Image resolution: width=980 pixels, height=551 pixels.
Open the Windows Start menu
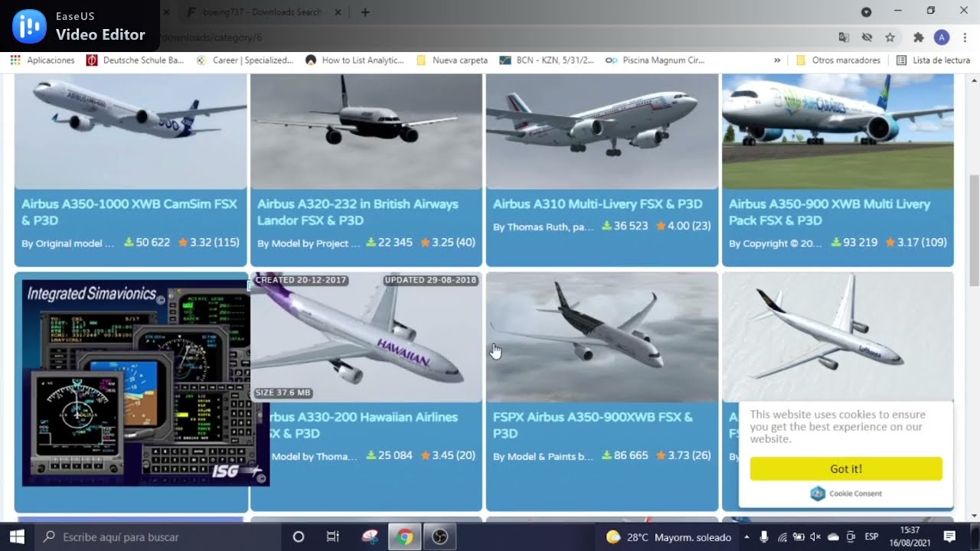point(17,537)
